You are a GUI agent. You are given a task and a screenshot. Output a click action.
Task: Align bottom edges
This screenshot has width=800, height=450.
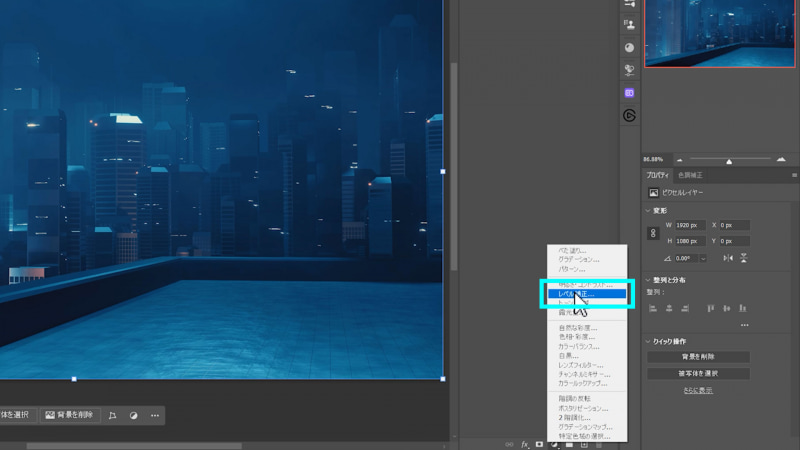coord(743,308)
